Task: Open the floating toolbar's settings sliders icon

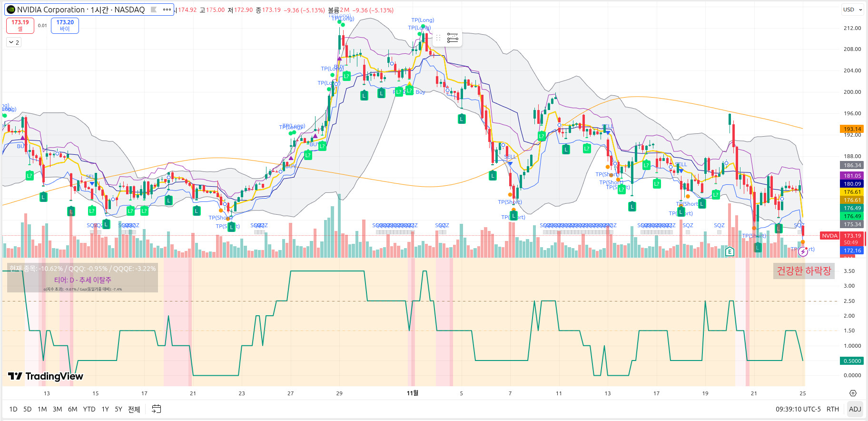Action: coord(453,38)
